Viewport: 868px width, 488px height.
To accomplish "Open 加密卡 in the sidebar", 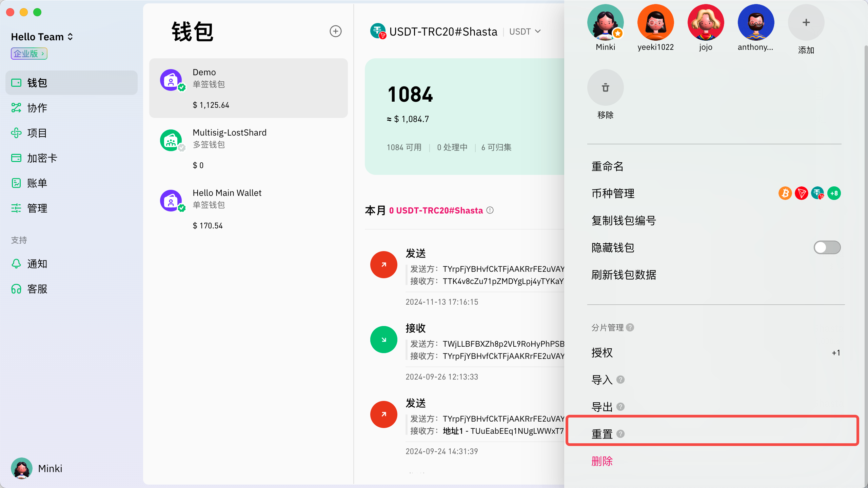I will click(42, 158).
